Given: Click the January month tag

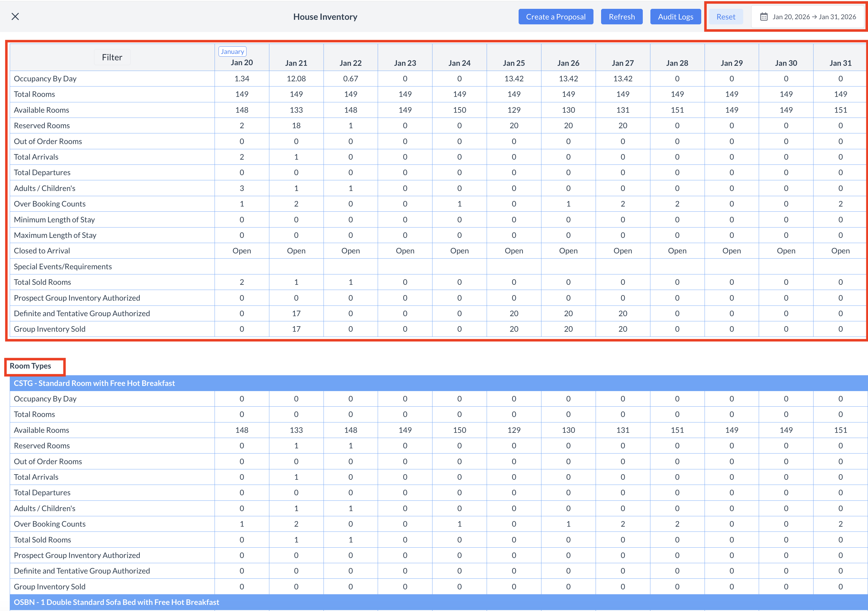Looking at the screenshot, I should (x=232, y=51).
